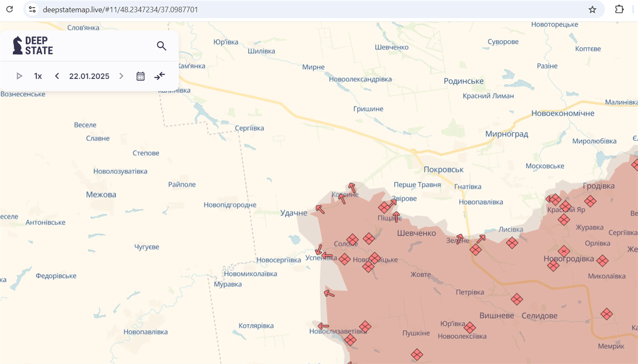The width and height of the screenshot is (638, 364).
Task: Click the attack arrow left of Новоєлизаветівка
Action: 323,326
